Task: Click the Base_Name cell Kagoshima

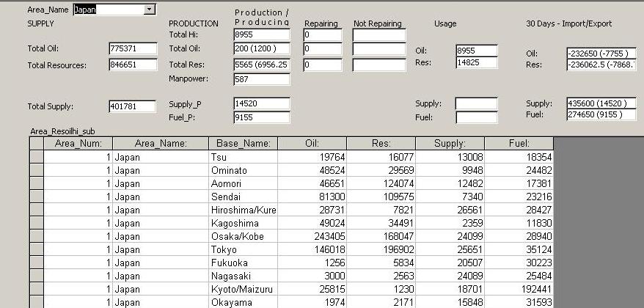Action: [x=243, y=223]
